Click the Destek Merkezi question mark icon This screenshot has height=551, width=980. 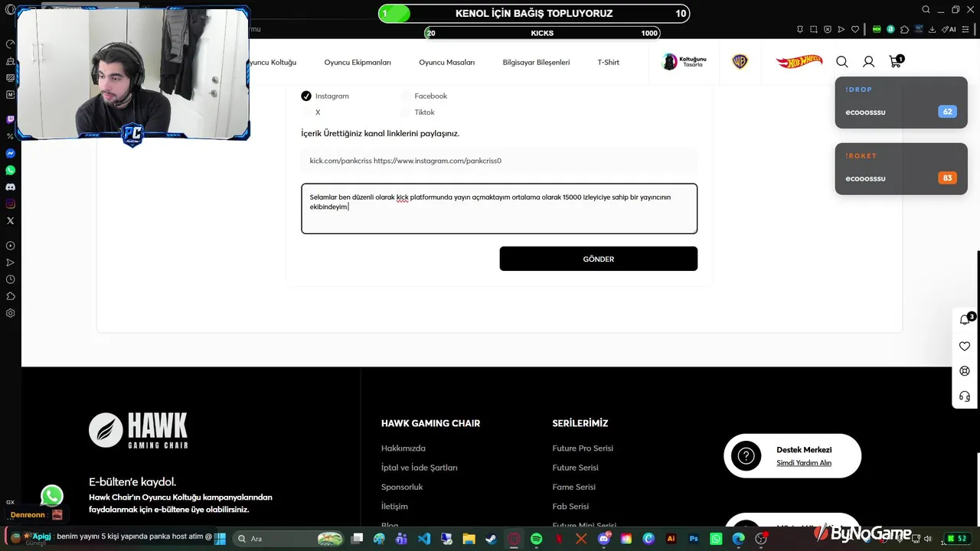click(746, 456)
